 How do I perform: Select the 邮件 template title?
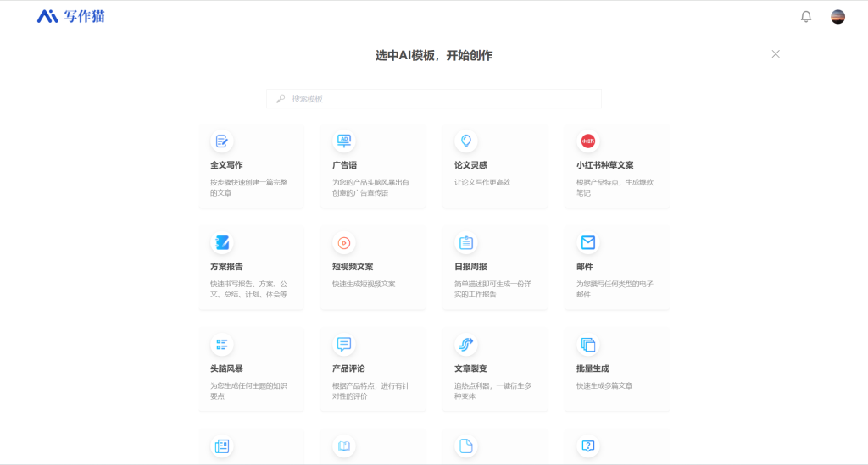[x=585, y=267]
